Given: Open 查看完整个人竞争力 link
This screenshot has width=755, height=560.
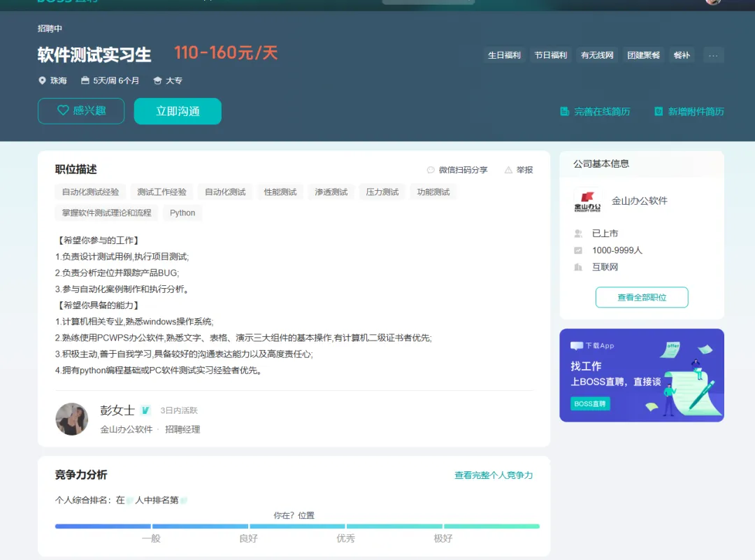Looking at the screenshot, I should tap(494, 475).
